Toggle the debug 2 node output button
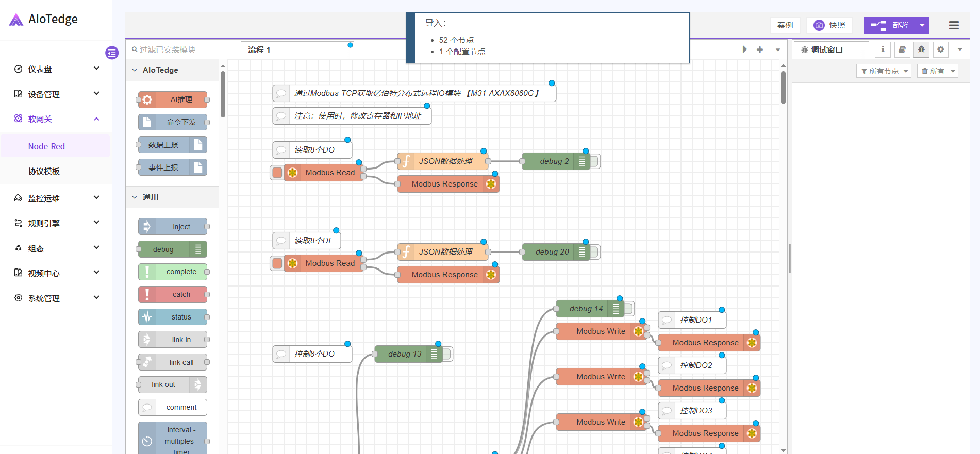The height and width of the screenshot is (454, 980). click(595, 161)
